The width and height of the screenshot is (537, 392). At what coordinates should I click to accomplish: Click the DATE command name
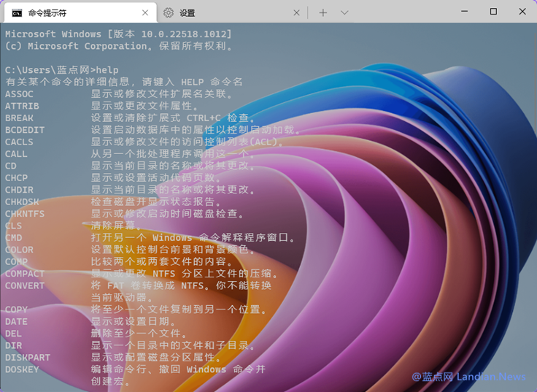point(16,322)
